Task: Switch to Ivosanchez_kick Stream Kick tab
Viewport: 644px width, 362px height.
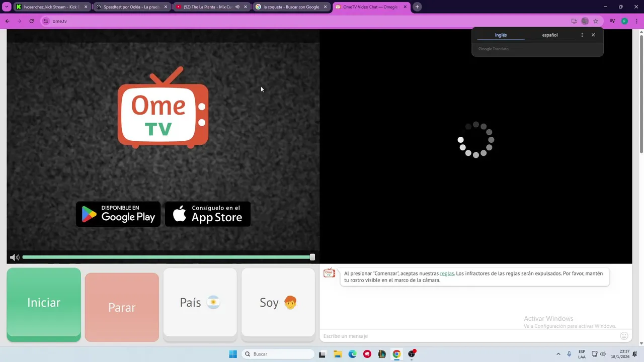Action: (x=48, y=7)
